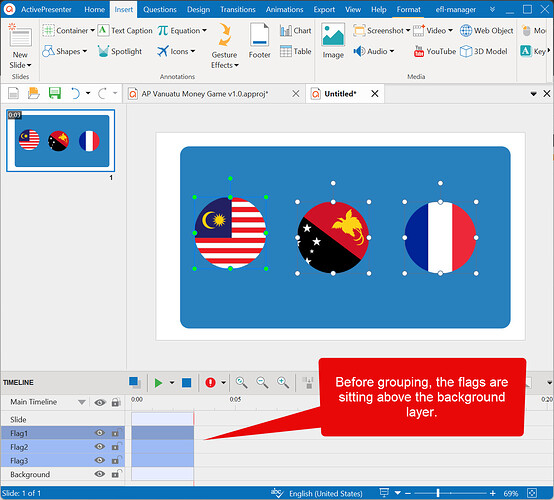
Task: Select slide 1 thumbnail in the panel
Action: pos(61,141)
